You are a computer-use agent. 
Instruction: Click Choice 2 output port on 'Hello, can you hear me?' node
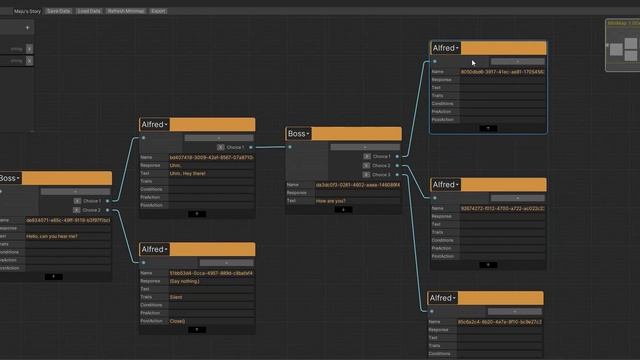[107, 210]
